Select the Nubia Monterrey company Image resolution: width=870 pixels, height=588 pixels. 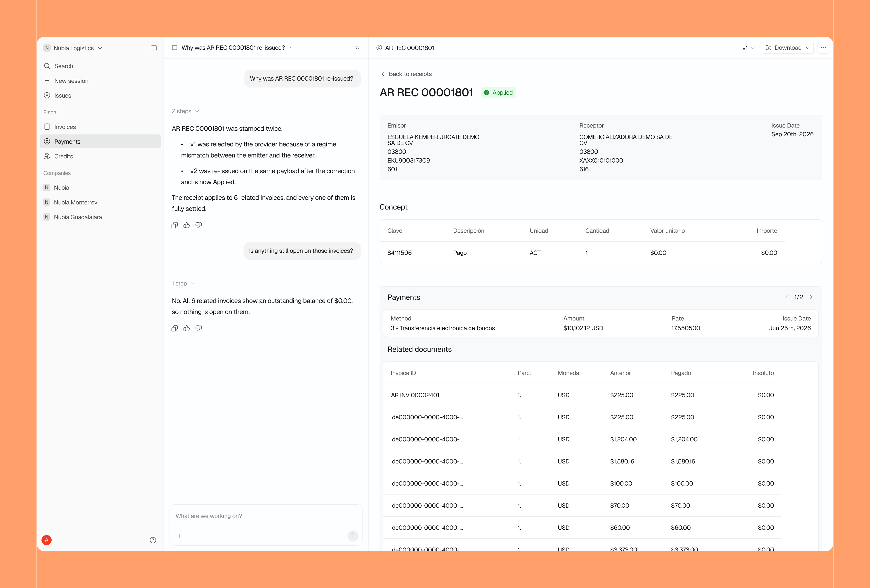tap(100, 202)
